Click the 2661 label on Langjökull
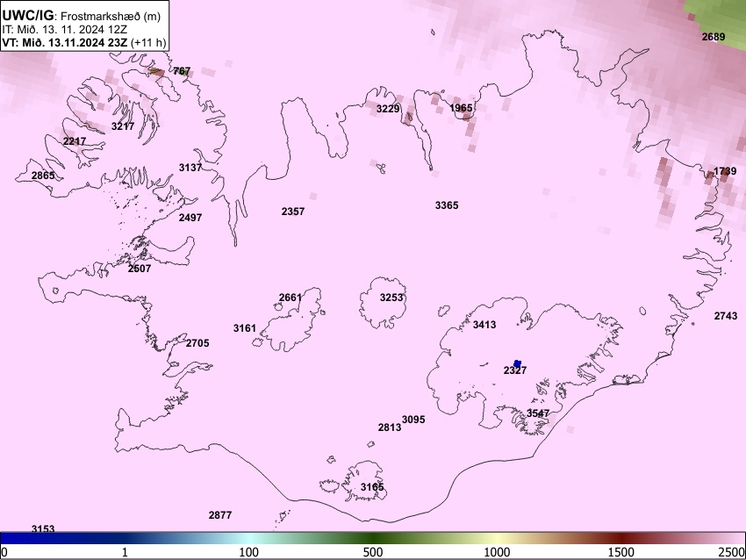The image size is (746, 560). coord(291,298)
